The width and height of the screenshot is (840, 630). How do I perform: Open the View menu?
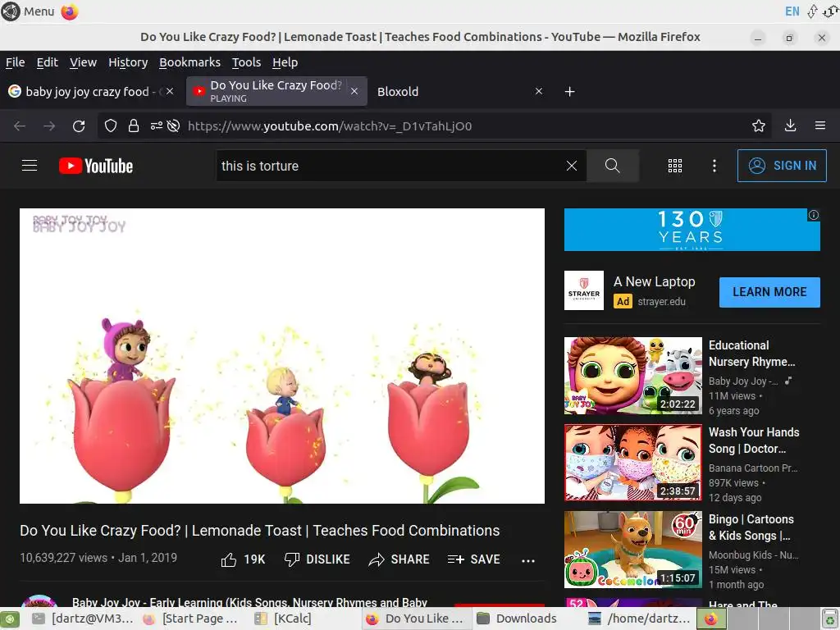(x=83, y=62)
